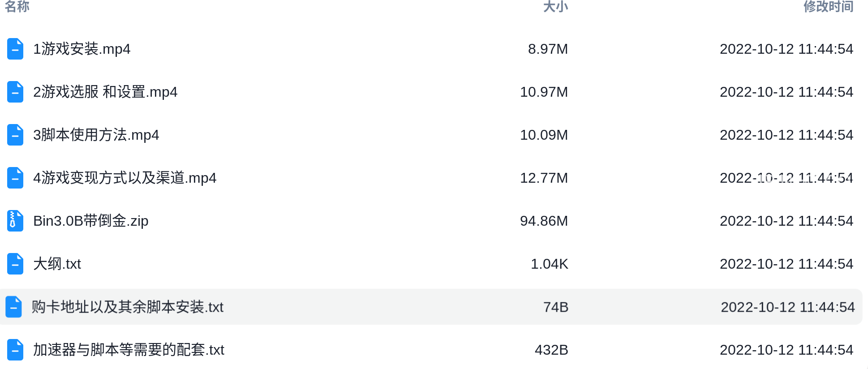Click the highlighted 购卡地址以及其余脚本安装.txt name
Viewport: 868px width, 369px height.
point(128,307)
